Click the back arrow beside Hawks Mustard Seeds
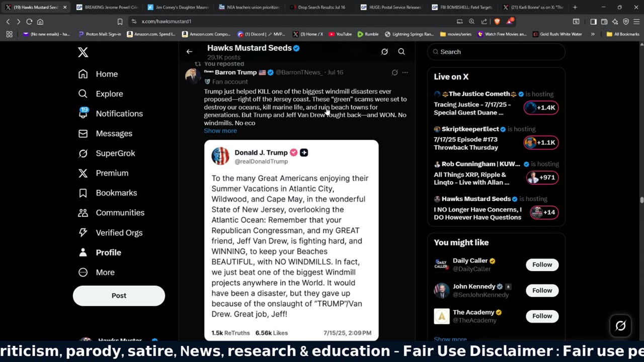Screen dimensions: 644x362 click(x=189, y=51)
